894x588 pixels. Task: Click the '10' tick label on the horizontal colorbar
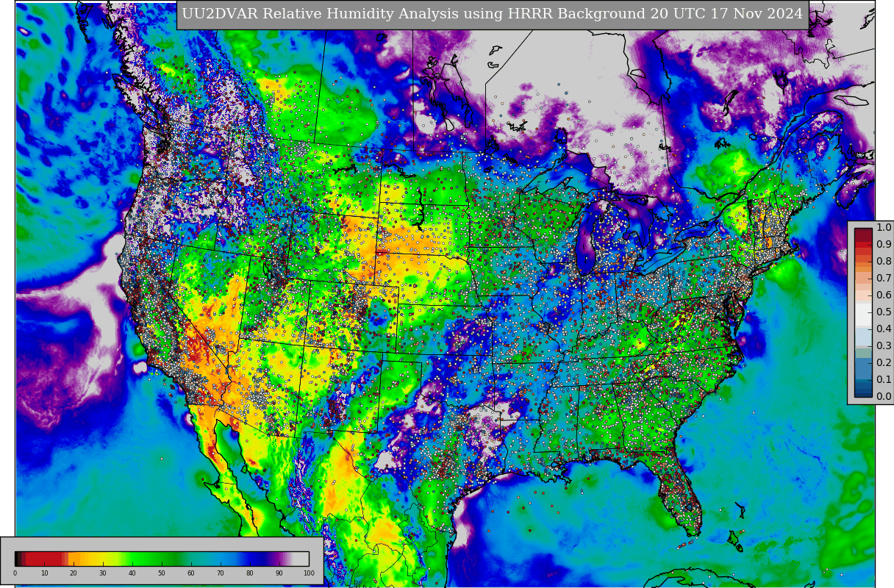(x=44, y=573)
